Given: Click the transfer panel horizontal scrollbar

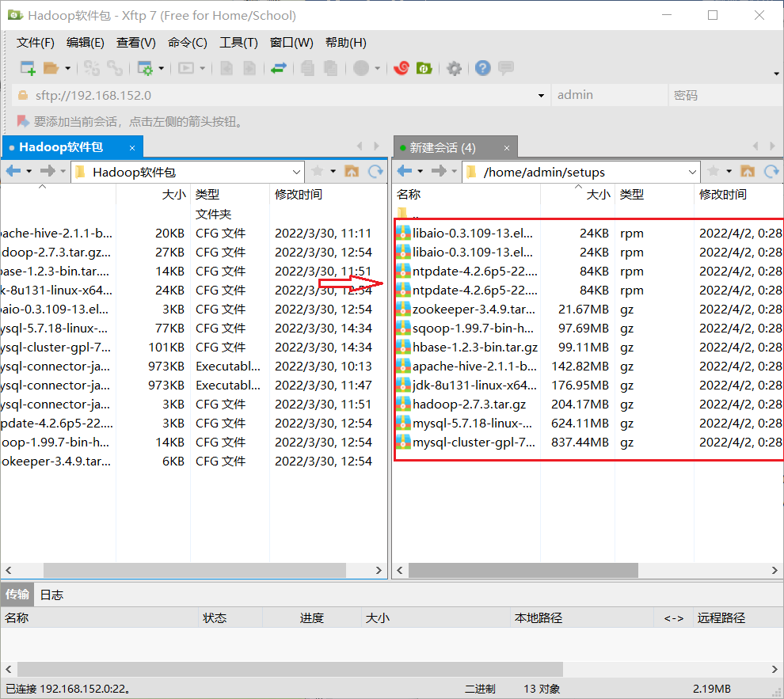Looking at the screenshot, I should click(x=290, y=669).
